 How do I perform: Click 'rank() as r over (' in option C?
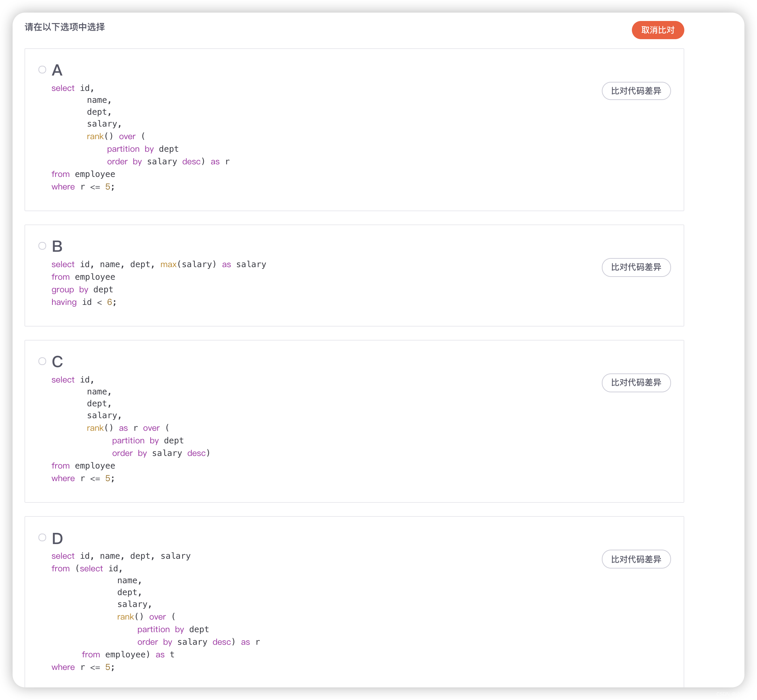[x=128, y=428]
